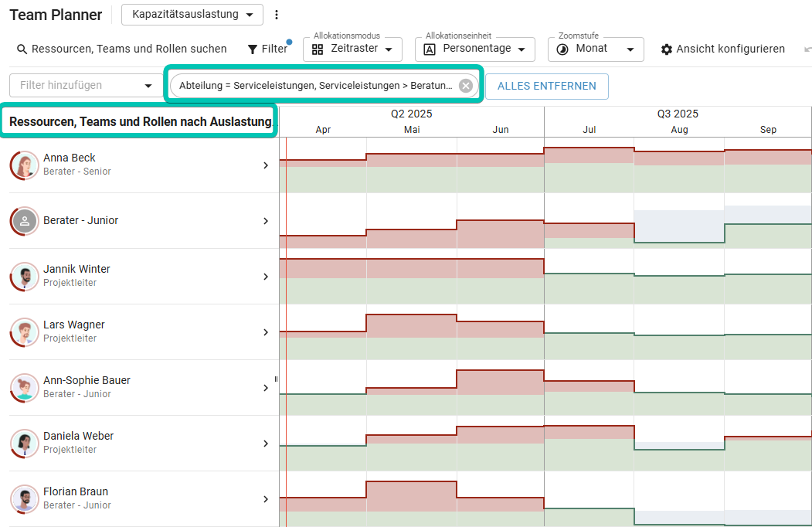Expand the Lars Wagner row
812x527 pixels.
266,332
